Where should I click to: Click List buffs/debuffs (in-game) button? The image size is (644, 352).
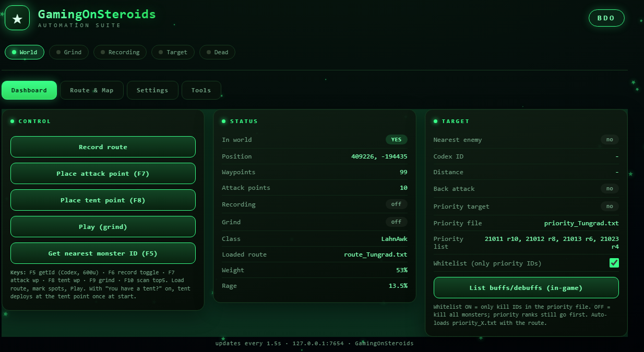526,288
